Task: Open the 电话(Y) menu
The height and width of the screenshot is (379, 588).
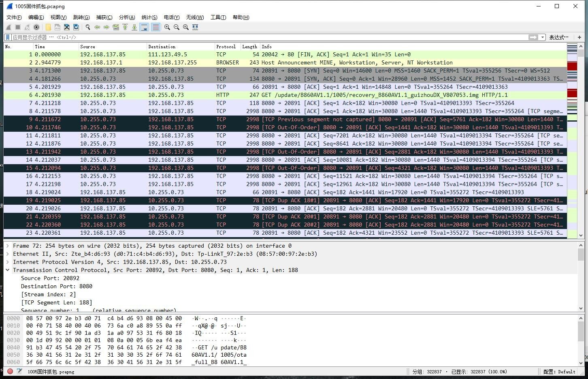Action: pos(172,17)
